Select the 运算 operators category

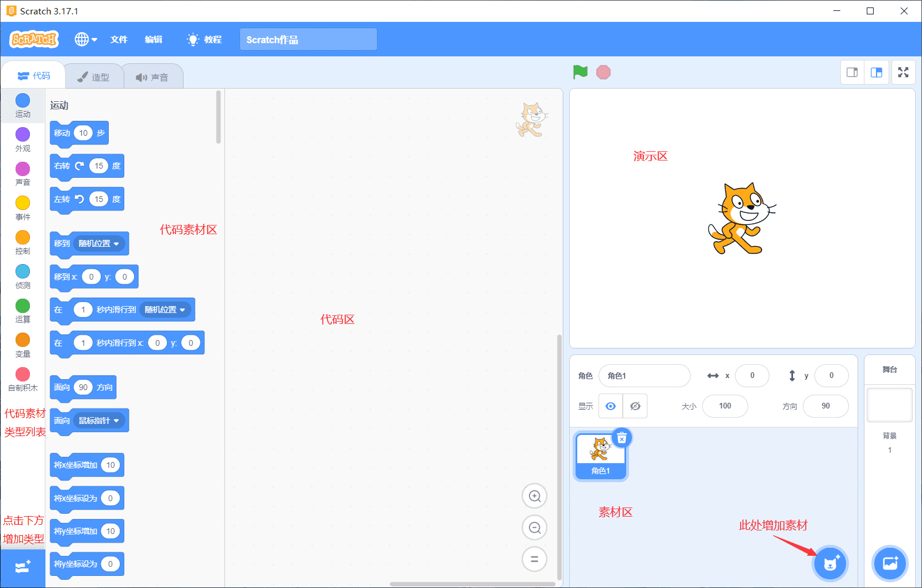[23, 311]
